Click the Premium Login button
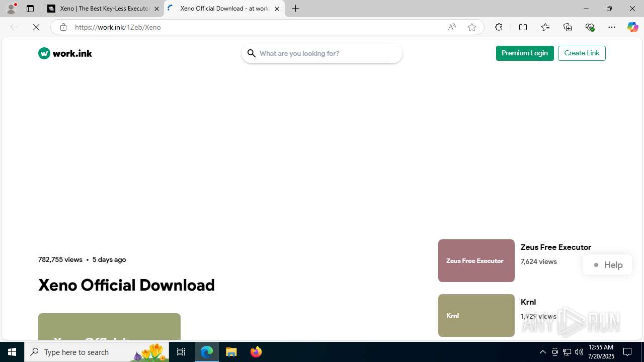The height and width of the screenshot is (362, 644). click(525, 53)
